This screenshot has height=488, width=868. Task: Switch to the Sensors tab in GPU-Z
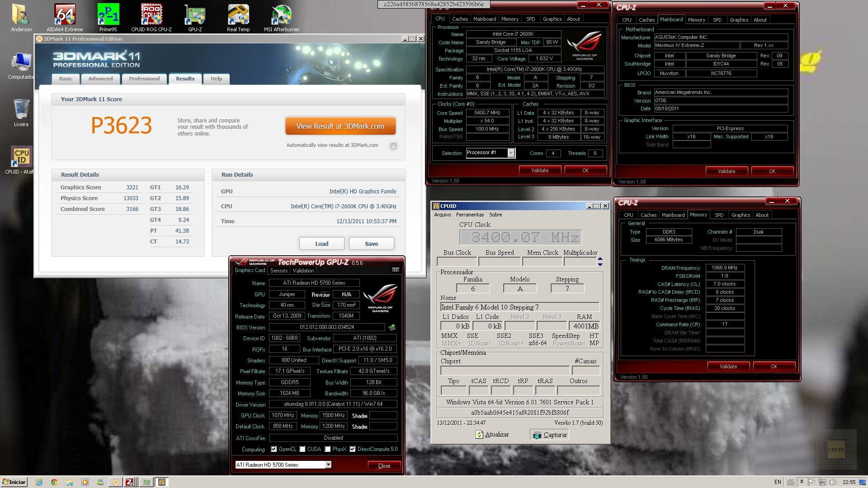pyautogui.click(x=279, y=271)
